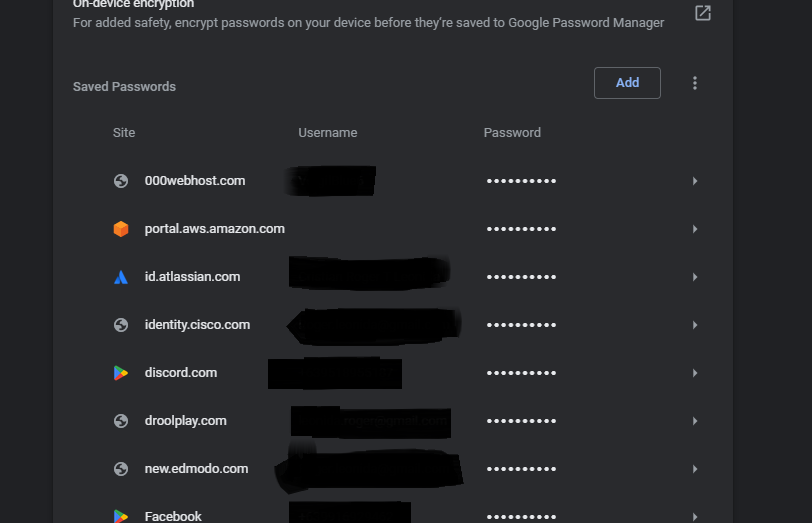Expand details arrow for identity.cisco.com

[695, 325]
